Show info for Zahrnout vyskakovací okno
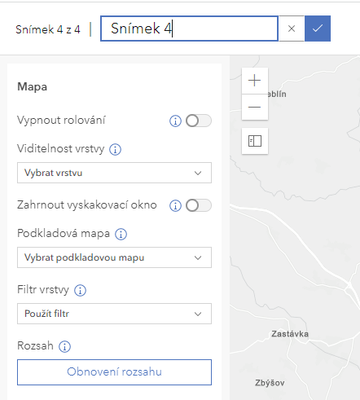 (x=175, y=206)
